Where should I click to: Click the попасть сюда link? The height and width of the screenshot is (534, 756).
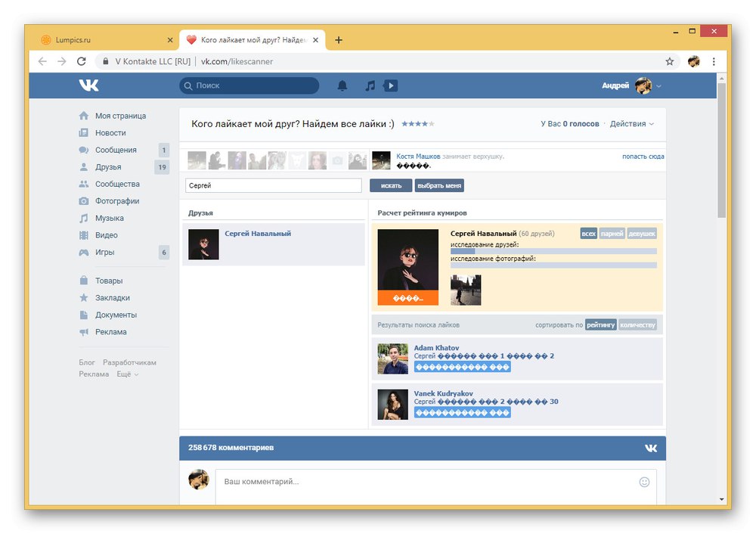click(x=643, y=157)
